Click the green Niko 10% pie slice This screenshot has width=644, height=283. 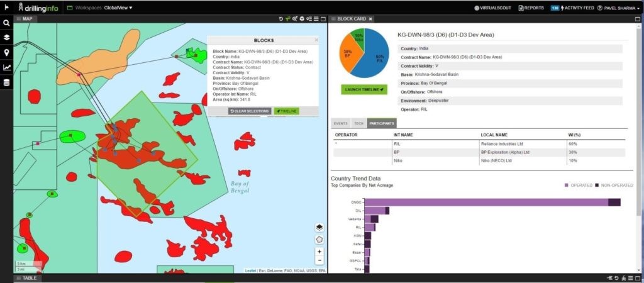tap(358, 36)
